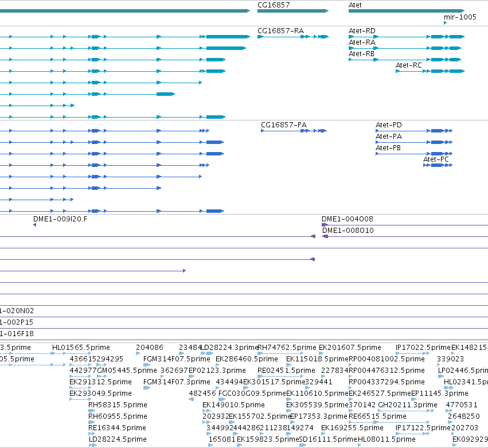
Task: Select the Atet gene label
Action: pos(355,5)
